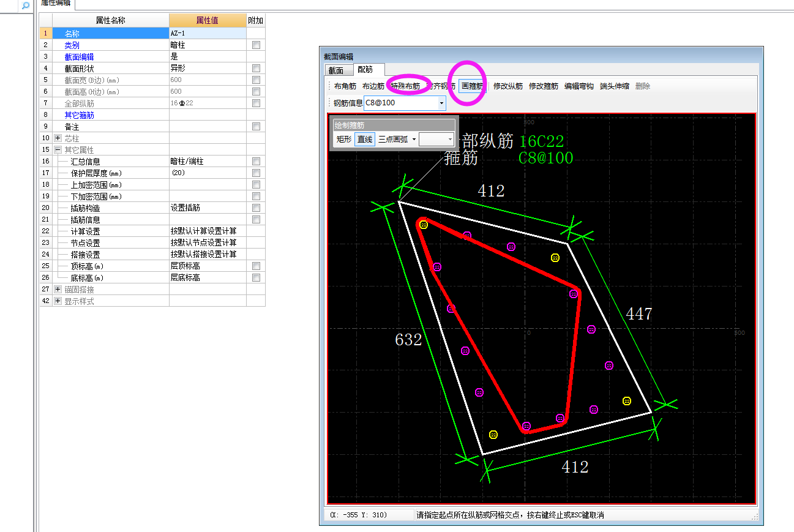Open the empty combo box in 绘制箍筋 panel

pyautogui.click(x=436, y=140)
